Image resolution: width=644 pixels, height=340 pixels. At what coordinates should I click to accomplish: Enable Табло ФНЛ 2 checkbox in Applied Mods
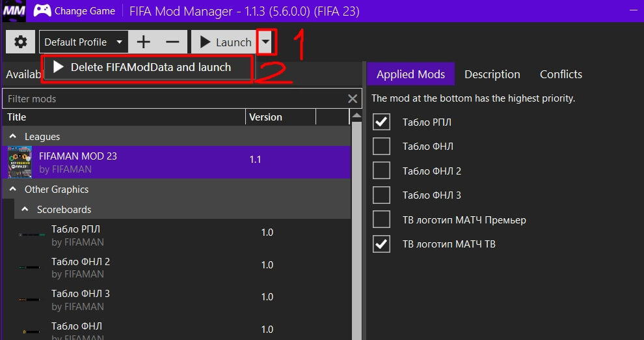pos(381,171)
